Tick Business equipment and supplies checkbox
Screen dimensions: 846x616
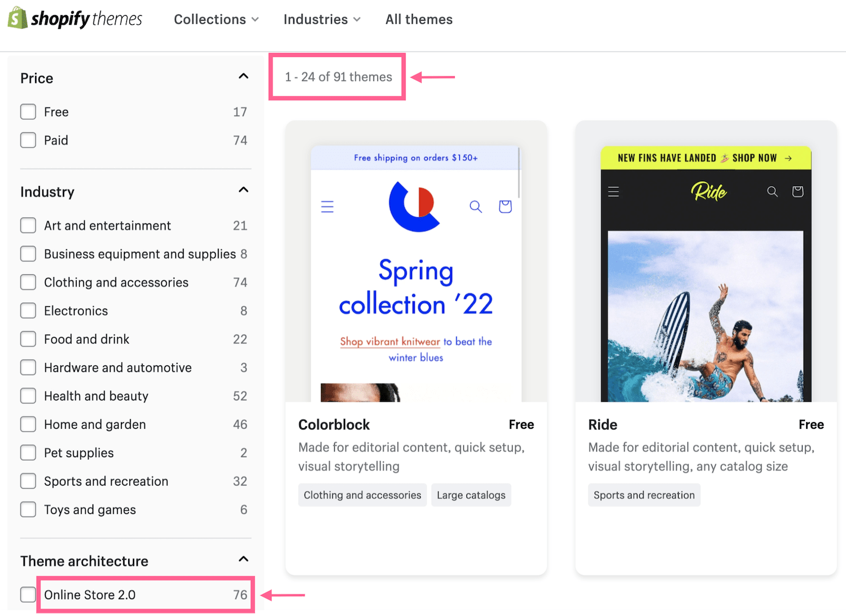click(28, 254)
